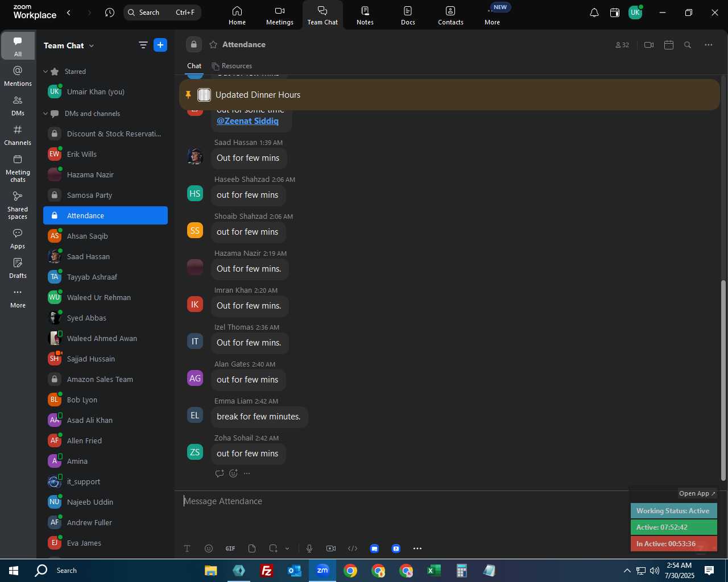Record a video message

[x=331, y=548]
